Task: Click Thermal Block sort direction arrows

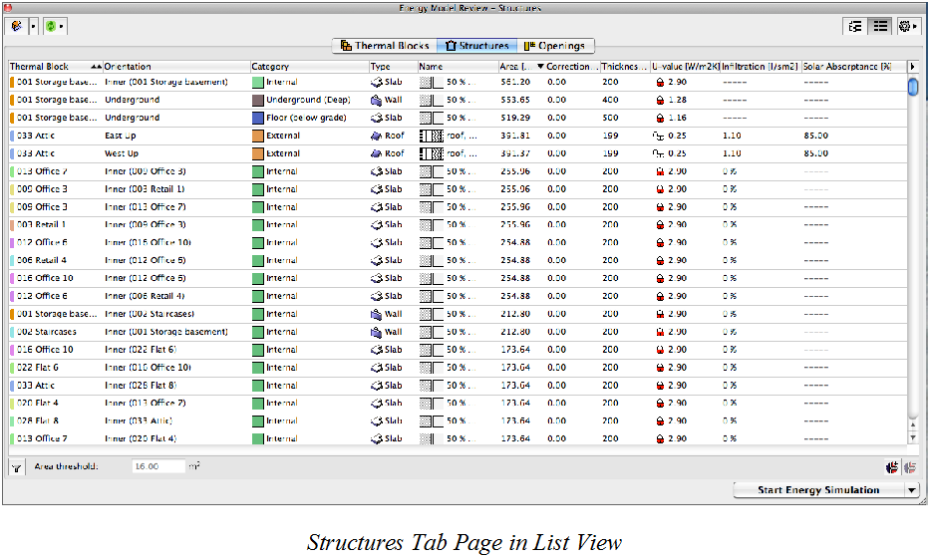Action: click(96, 67)
